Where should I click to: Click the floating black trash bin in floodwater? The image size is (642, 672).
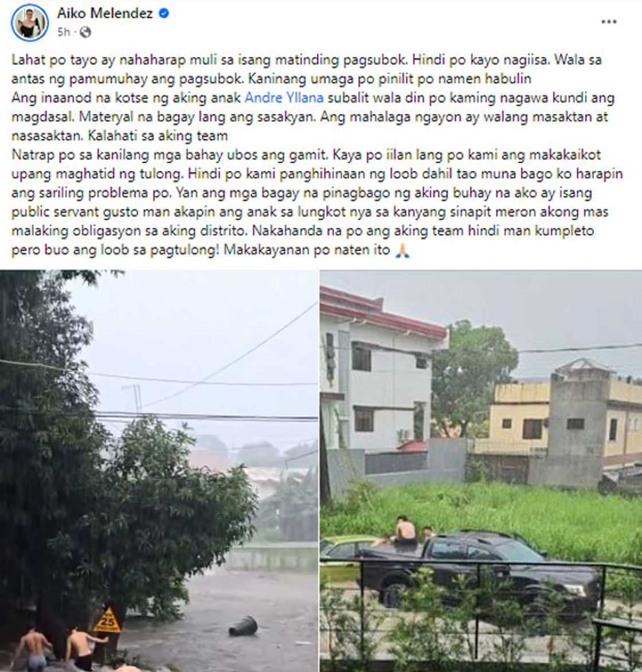(x=243, y=626)
